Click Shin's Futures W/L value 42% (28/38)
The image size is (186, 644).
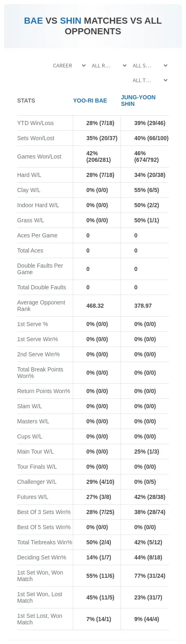[150, 497]
